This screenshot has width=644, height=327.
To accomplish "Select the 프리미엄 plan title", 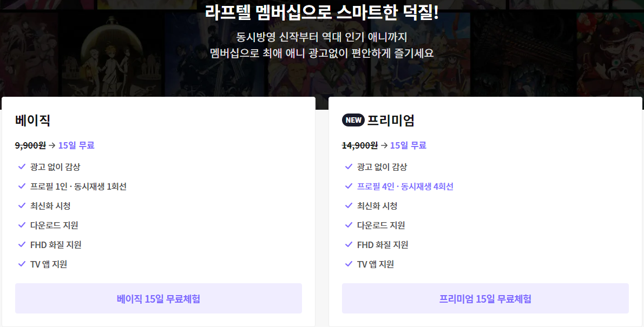I will pyautogui.click(x=391, y=120).
